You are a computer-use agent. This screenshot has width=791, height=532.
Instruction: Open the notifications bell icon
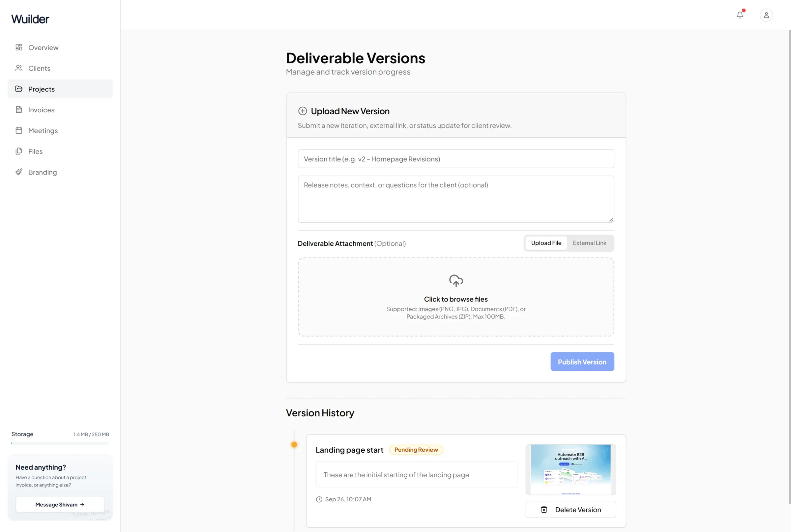click(740, 15)
